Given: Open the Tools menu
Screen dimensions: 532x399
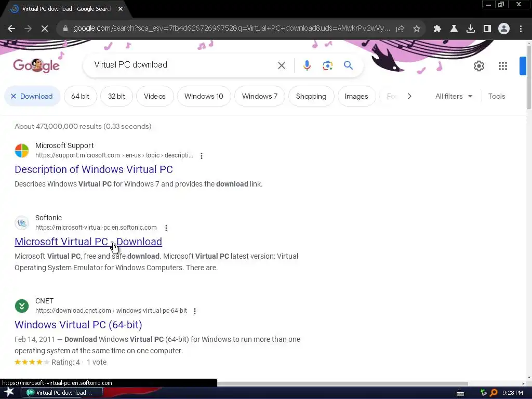Looking at the screenshot, I should click(497, 96).
